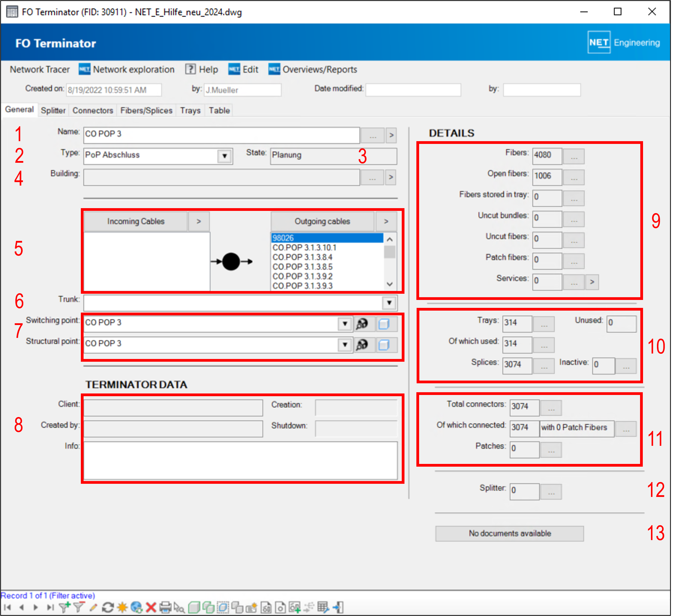
Task: Click the red X delete record icon
Action: pos(151,607)
